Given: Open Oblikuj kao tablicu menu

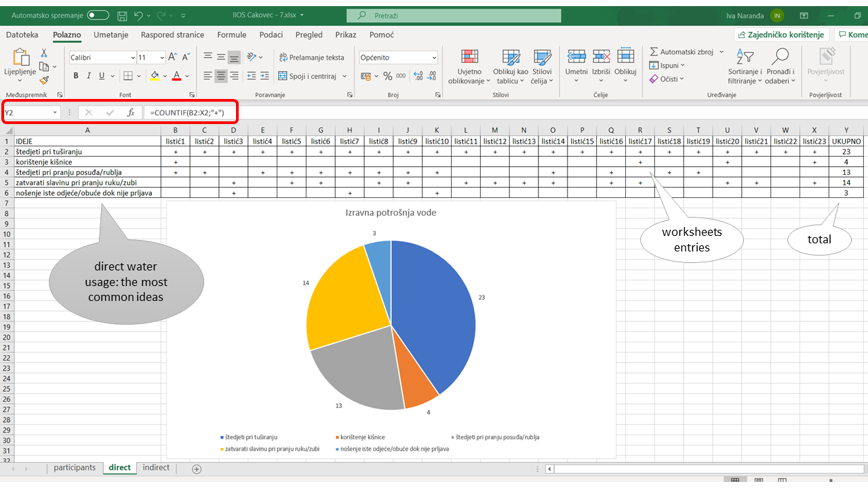Looking at the screenshot, I should point(510,66).
